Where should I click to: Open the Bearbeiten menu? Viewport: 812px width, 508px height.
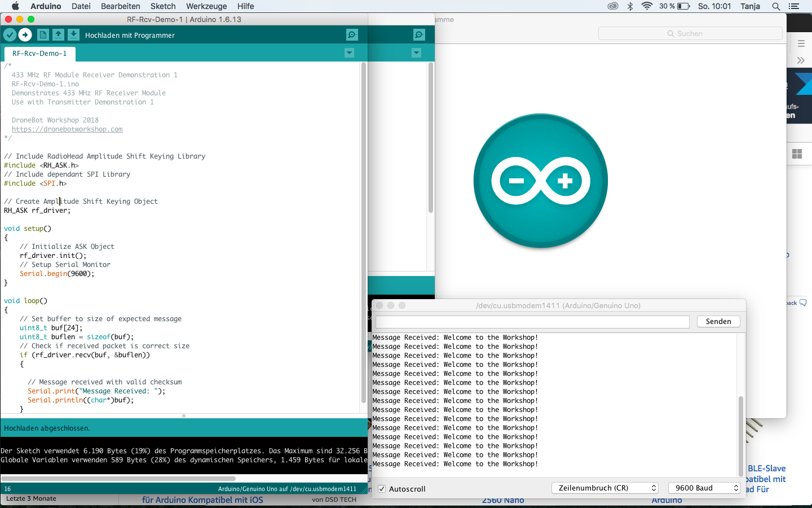(121, 6)
